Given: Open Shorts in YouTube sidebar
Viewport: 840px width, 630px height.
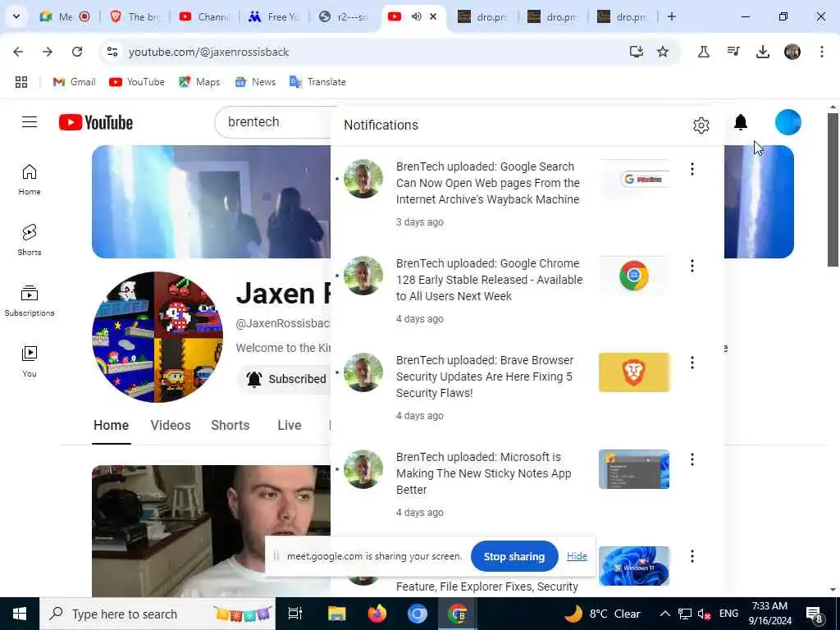Looking at the screenshot, I should coord(30,240).
